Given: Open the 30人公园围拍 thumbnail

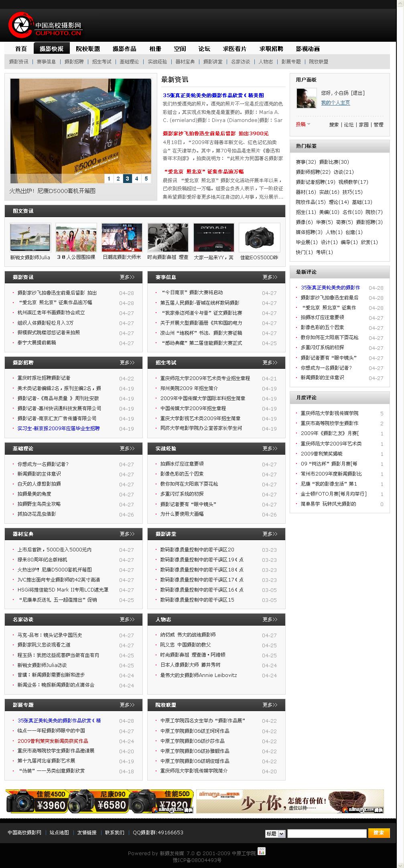Looking at the screenshot, I should (76, 238).
